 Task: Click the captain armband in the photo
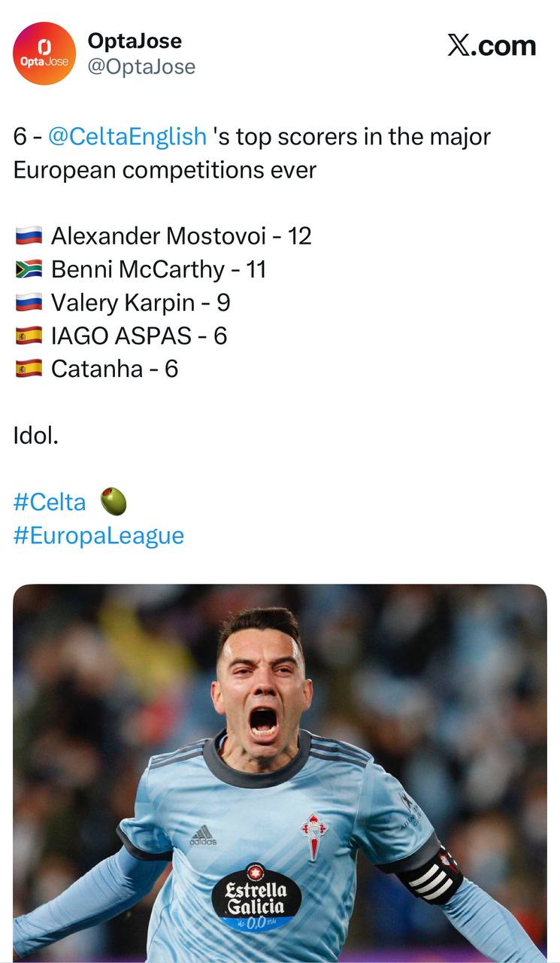coord(431,875)
